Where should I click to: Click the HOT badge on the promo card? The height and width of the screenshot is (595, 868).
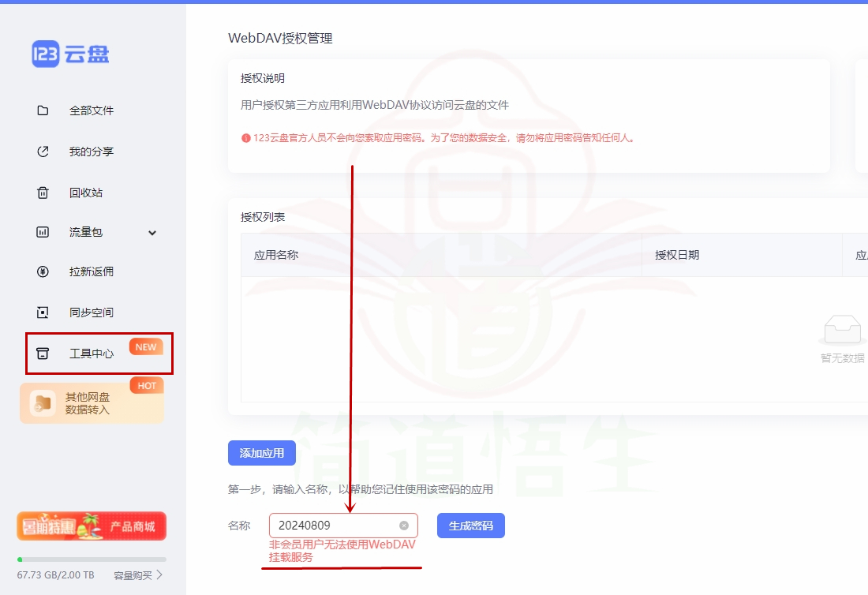click(x=147, y=385)
